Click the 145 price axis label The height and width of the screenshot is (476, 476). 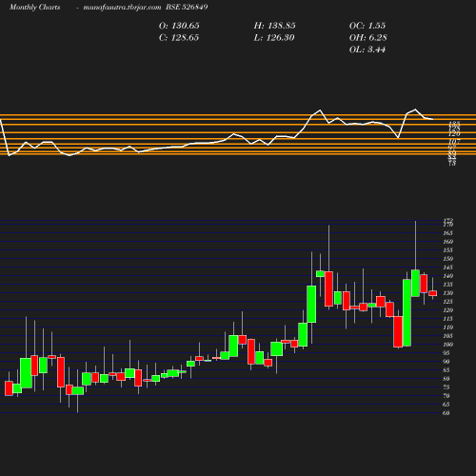tap(447, 268)
